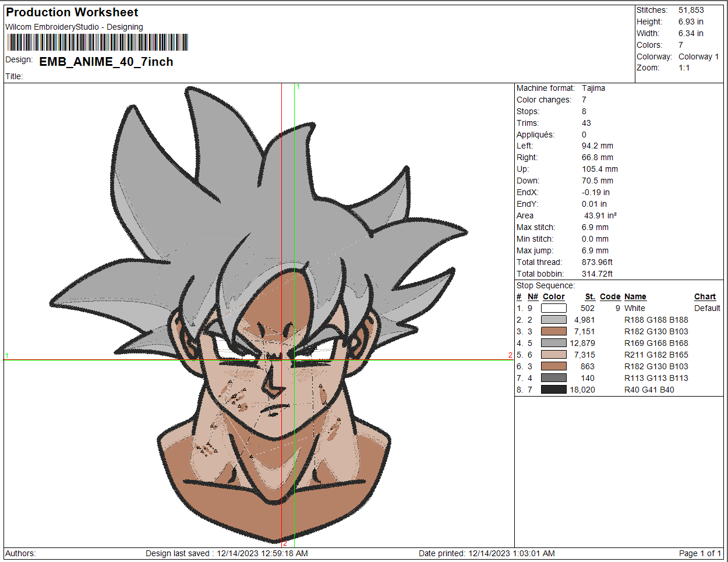
Task: Click stitch count "863" in stop 6
Action: pos(588,366)
